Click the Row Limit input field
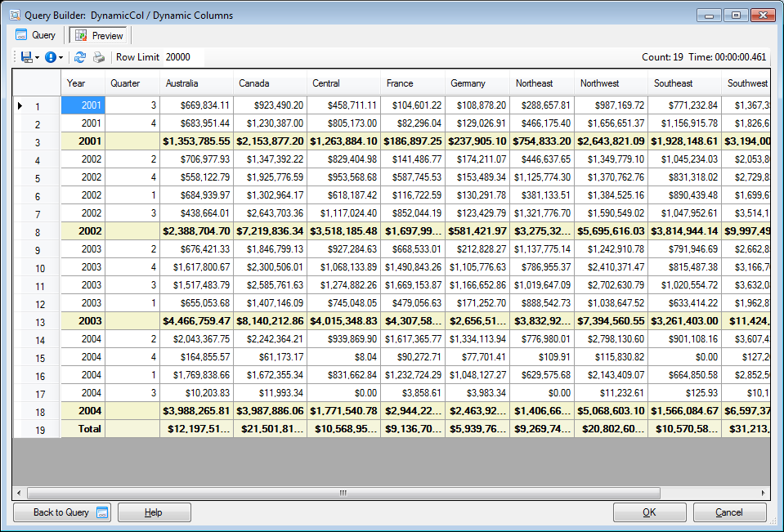This screenshot has width=784, height=532. (183, 57)
